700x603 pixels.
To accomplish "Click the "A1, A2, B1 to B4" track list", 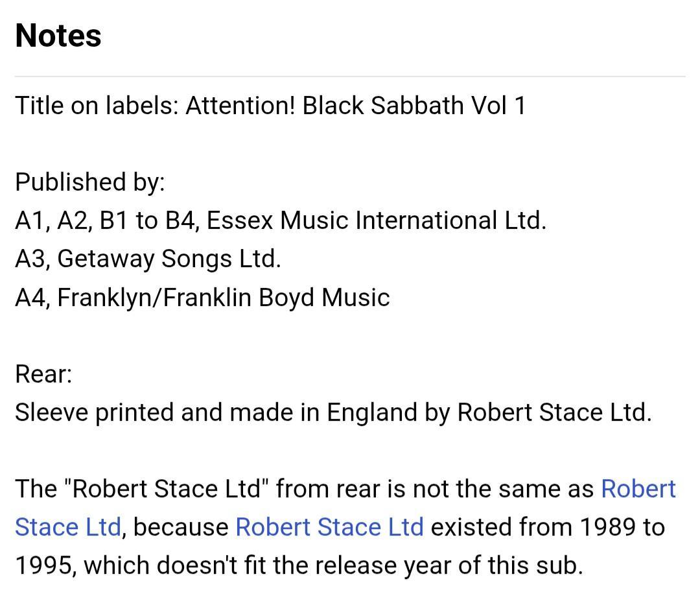I will coord(107,220).
